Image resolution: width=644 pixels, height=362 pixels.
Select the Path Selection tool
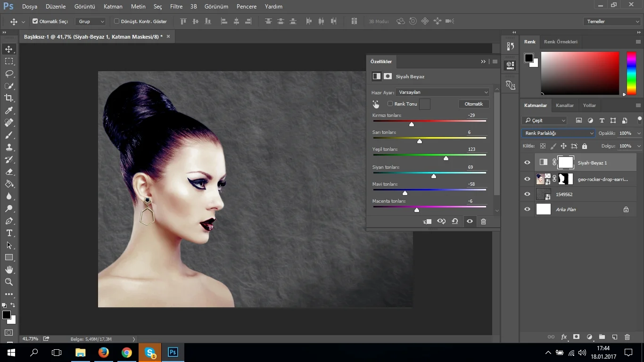point(9,245)
